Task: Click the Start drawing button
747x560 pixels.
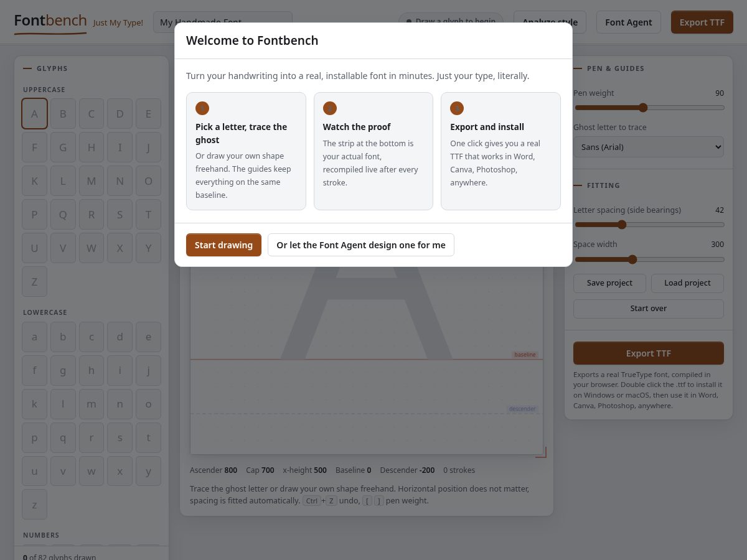Action: point(223,245)
